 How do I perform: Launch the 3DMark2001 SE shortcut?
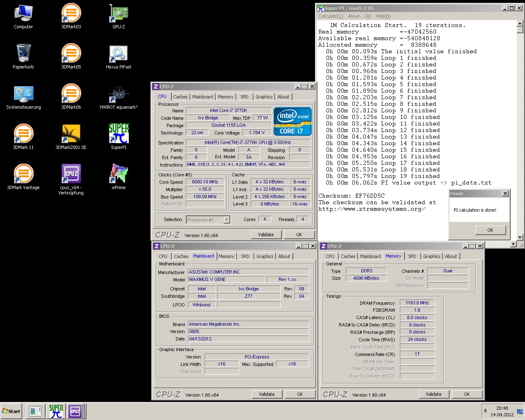point(71,137)
